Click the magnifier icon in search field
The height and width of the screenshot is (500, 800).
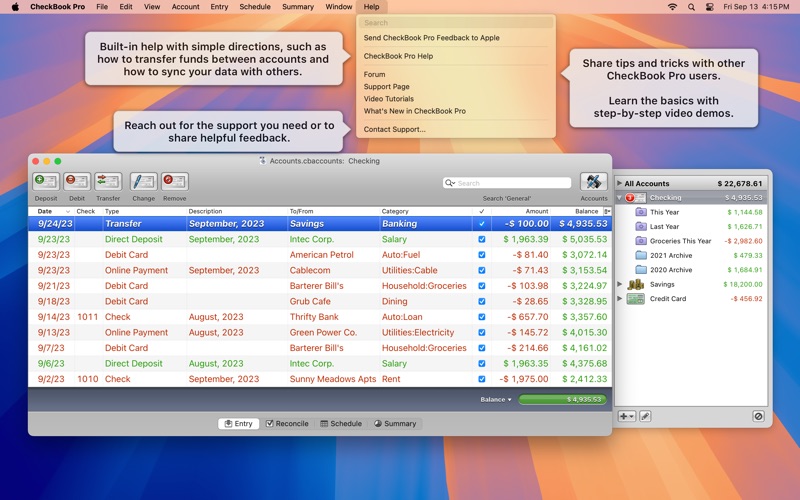pyautogui.click(x=449, y=183)
